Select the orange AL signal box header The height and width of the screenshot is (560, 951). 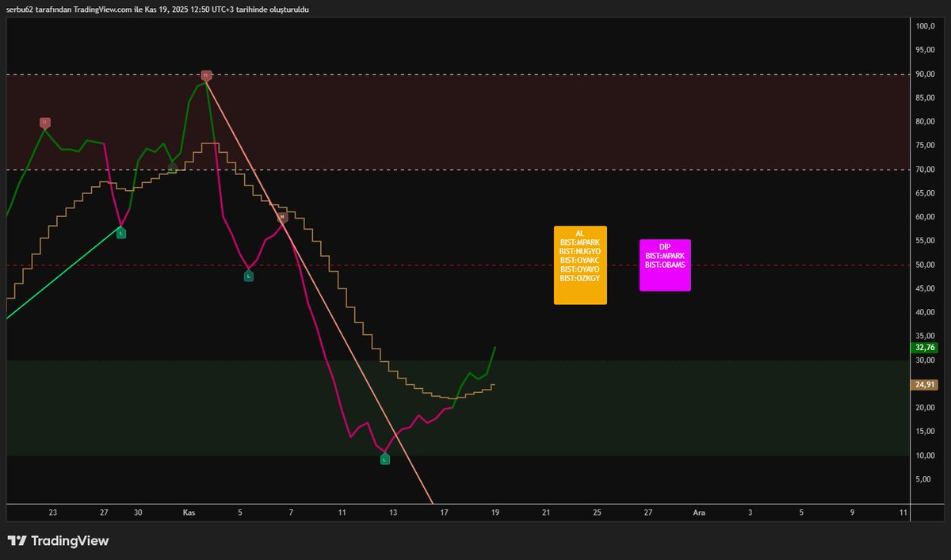pyautogui.click(x=580, y=233)
